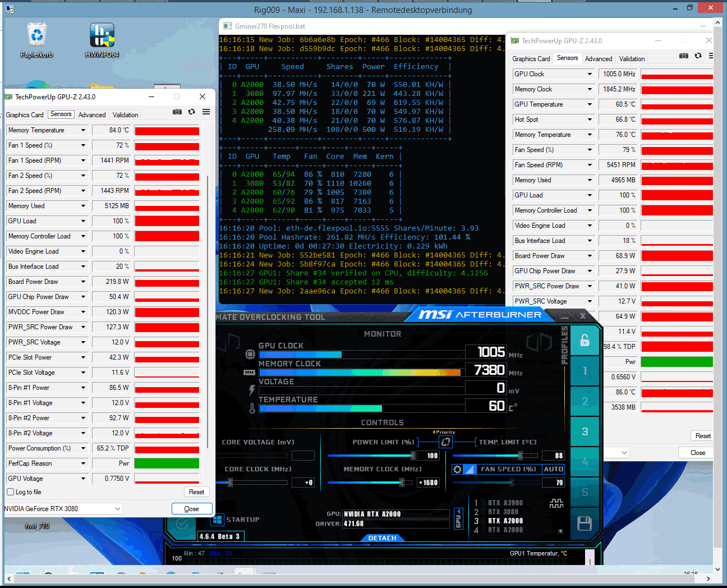Click refresh icon in right GPU-Z window
This screenshot has height=588, width=727.
698,56
